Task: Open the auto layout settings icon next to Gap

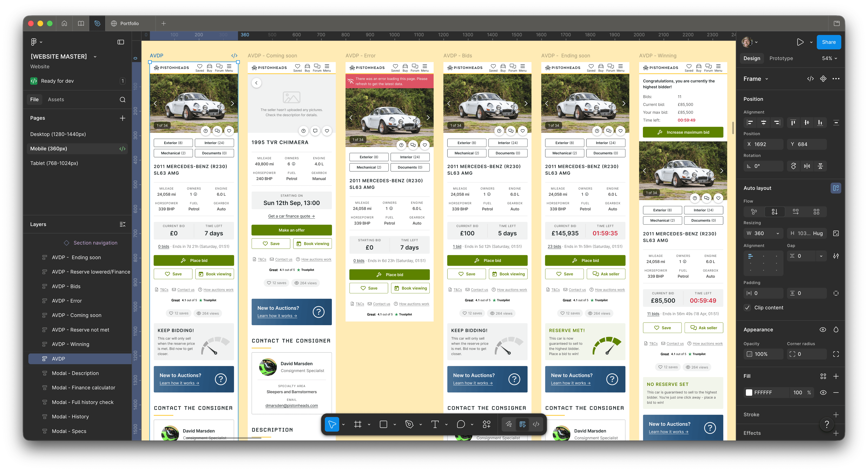Action: click(836, 256)
